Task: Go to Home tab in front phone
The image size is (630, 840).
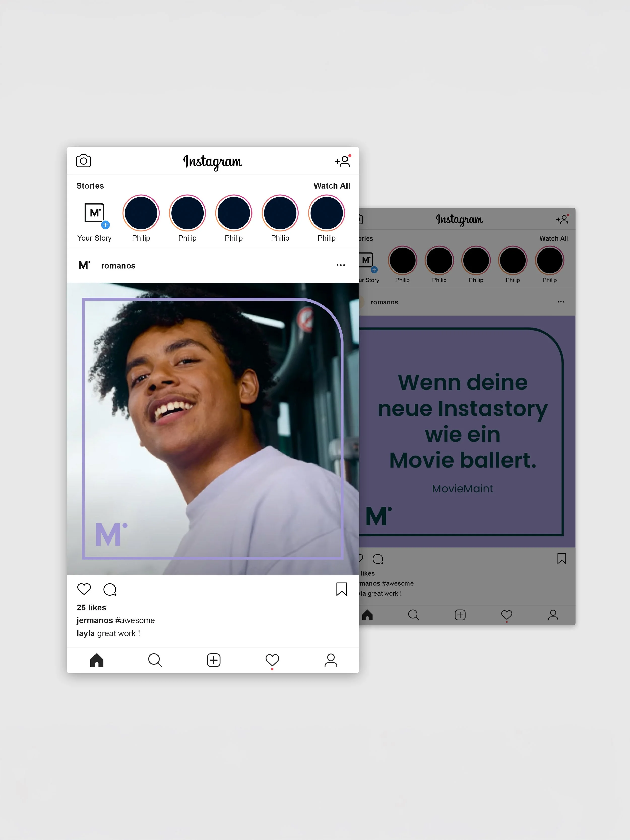Action: coord(97,660)
